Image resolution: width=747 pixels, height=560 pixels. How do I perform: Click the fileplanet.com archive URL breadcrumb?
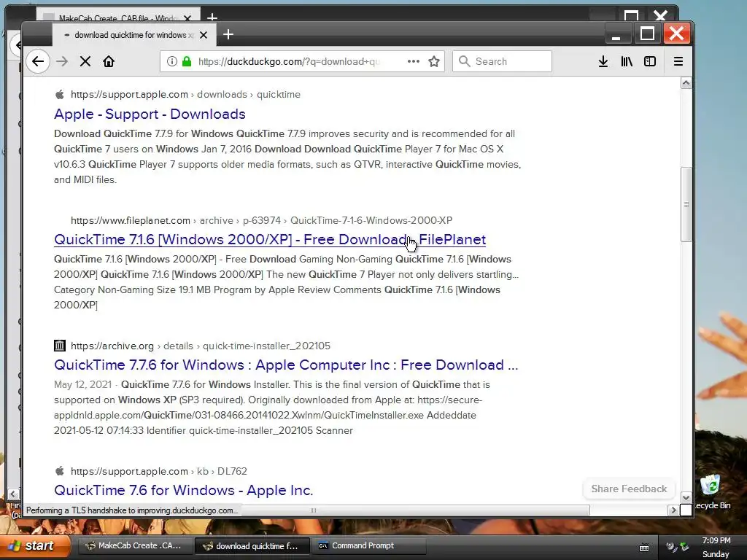[x=262, y=220]
